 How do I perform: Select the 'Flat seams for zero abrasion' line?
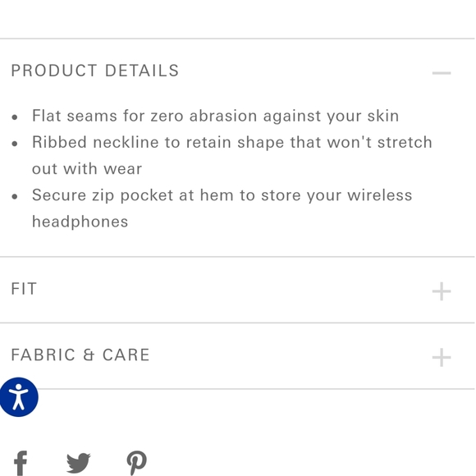coord(216,116)
